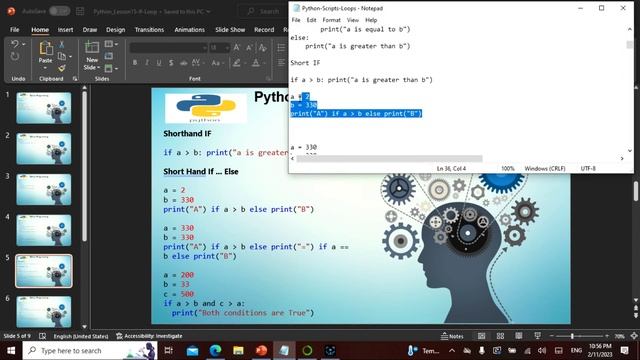The image size is (640, 360).
Task: Switch to Normal view icon
Action: (482, 336)
